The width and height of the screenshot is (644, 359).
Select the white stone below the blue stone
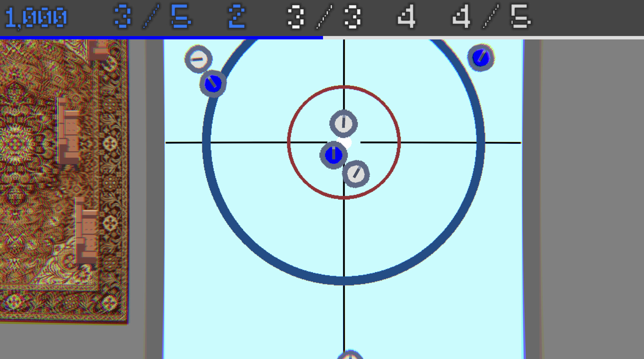(356, 174)
